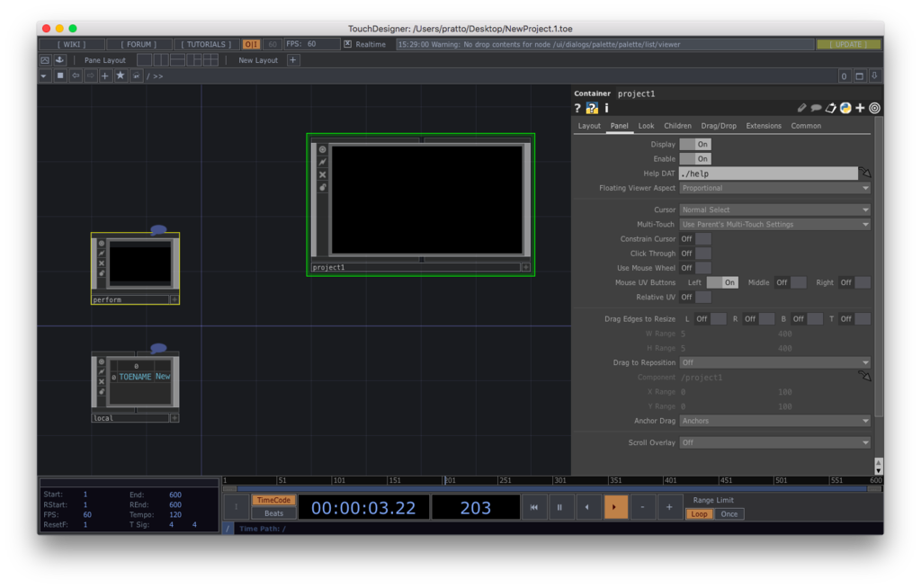Toggle Drag Edges to Resize L switch
Viewport: 921px width, 588px height.
click(x=711, y=319)
